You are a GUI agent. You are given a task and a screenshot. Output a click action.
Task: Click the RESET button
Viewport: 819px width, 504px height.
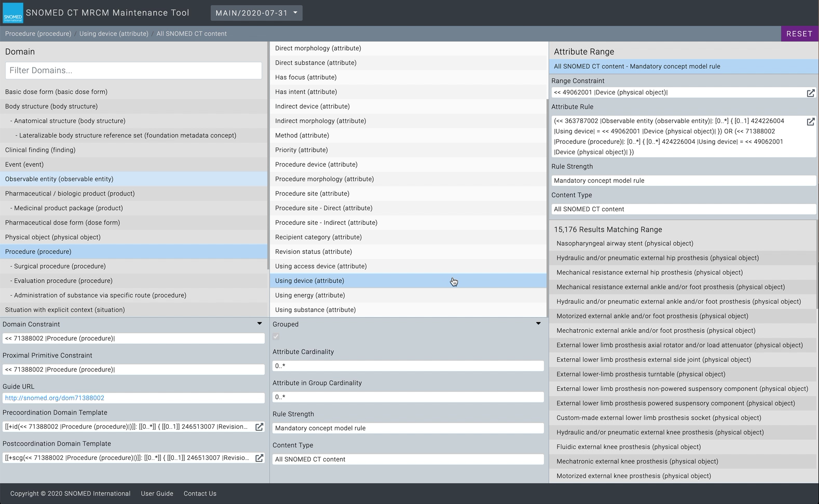coord(799,34)
